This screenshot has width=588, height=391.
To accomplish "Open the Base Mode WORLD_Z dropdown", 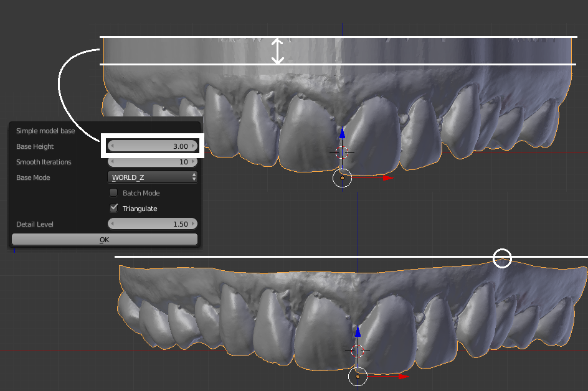I will point(152,177).
